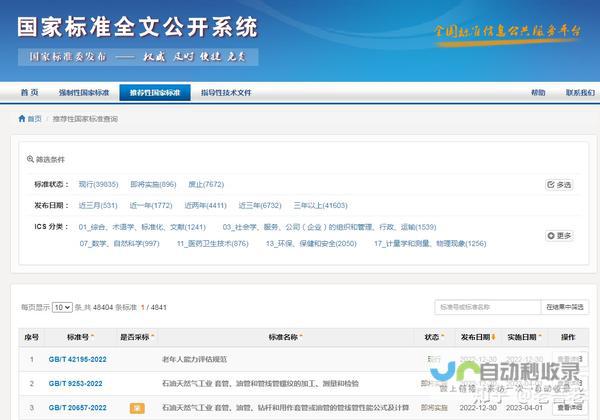
Task: Click the 筛选条件 magnifier icon
Action: [x=30, y=159]
